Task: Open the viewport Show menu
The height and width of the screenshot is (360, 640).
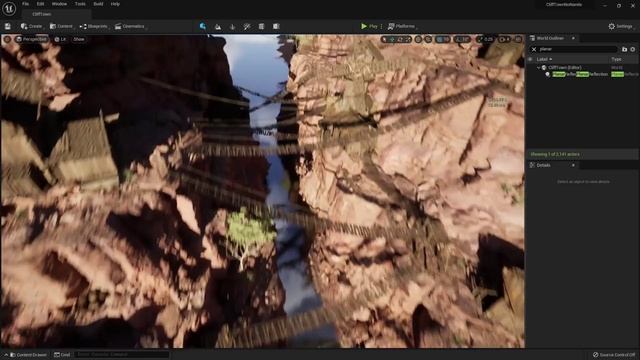Action: 79,39
